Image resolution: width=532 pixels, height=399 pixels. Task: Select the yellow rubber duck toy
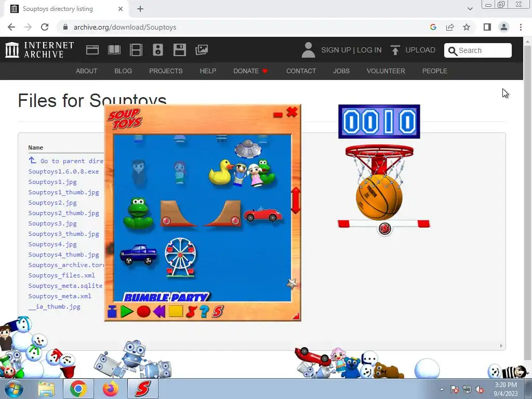tap(220, 172)
